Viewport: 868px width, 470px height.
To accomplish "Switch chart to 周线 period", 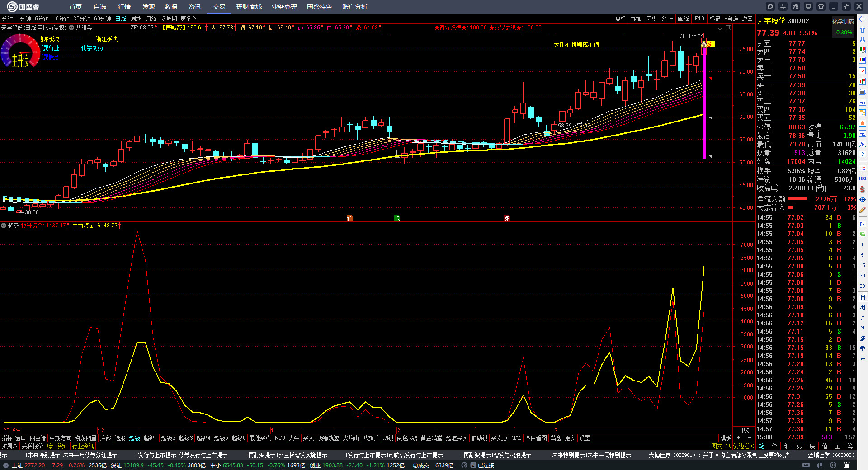I will click(x=136, y=19).
